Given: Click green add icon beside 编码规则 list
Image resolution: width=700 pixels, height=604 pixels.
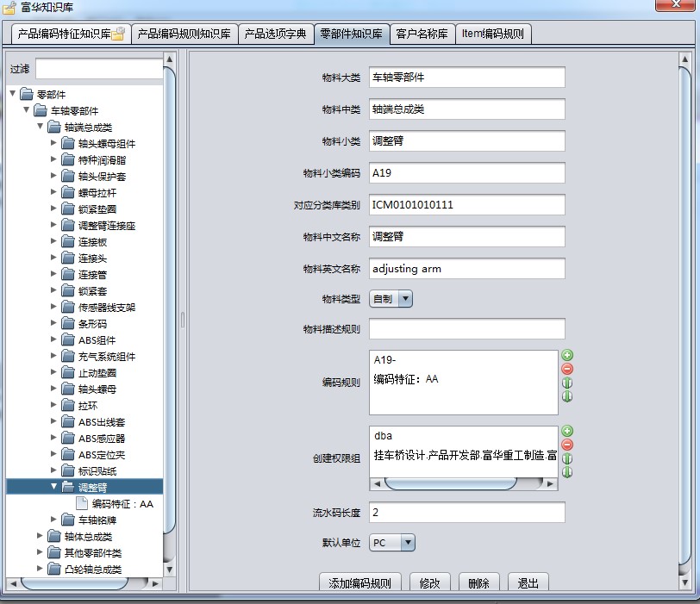Looking at the screenshot, I should tap(567, 356).
